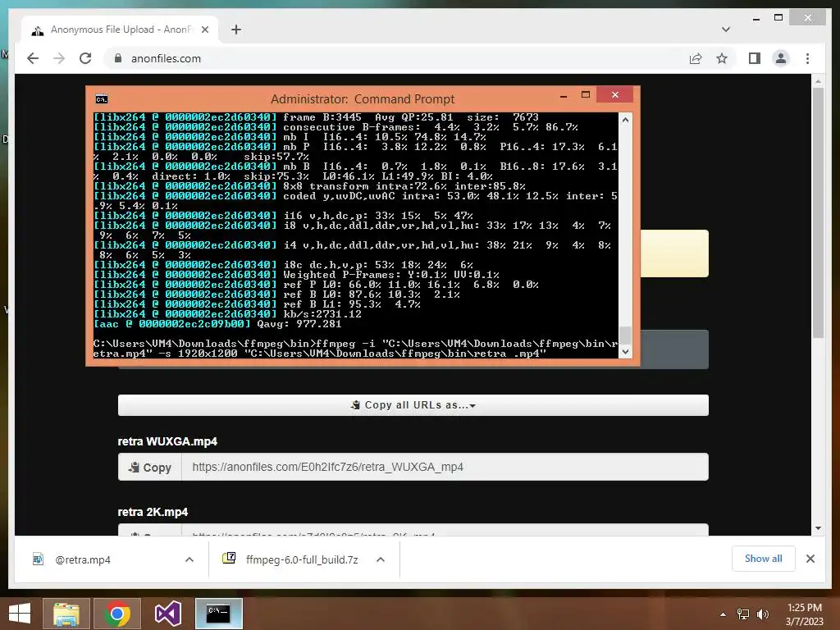
Task: Close the Anonymous File Upload tab
Action: (204, 30)
